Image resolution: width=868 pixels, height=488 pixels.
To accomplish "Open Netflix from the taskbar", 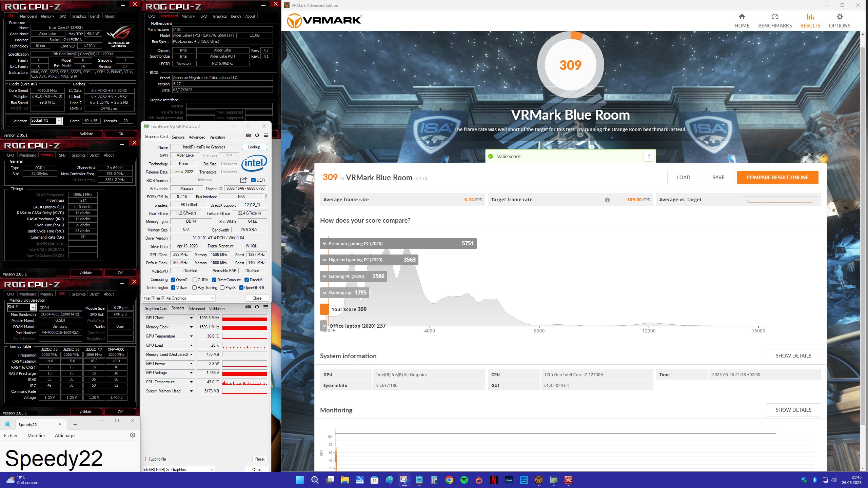I will [494, 480].
